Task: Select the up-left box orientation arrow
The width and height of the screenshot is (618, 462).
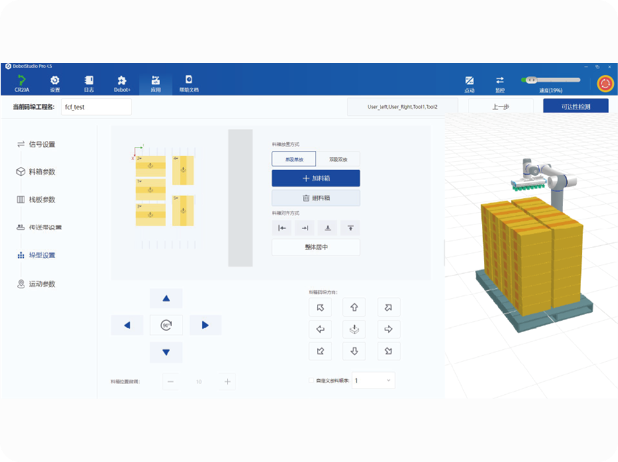Action: [321, 307]
